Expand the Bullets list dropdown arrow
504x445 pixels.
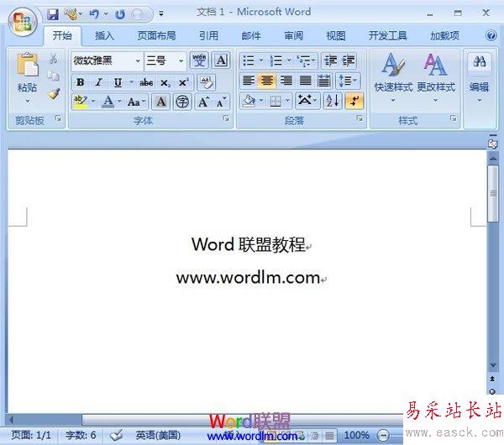[x=260, y=60]
